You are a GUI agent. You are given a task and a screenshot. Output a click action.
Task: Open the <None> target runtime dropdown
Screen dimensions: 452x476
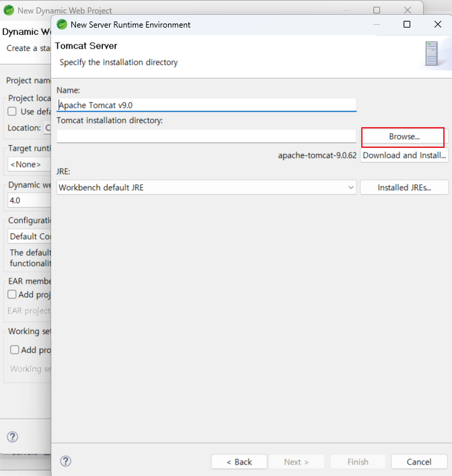coord(29,164)
